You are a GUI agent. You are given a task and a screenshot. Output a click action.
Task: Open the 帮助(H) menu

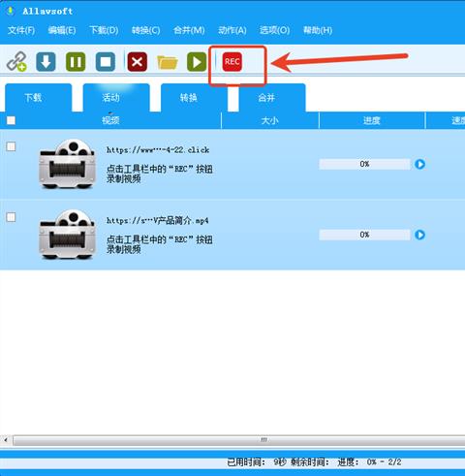tap(318, 30)
